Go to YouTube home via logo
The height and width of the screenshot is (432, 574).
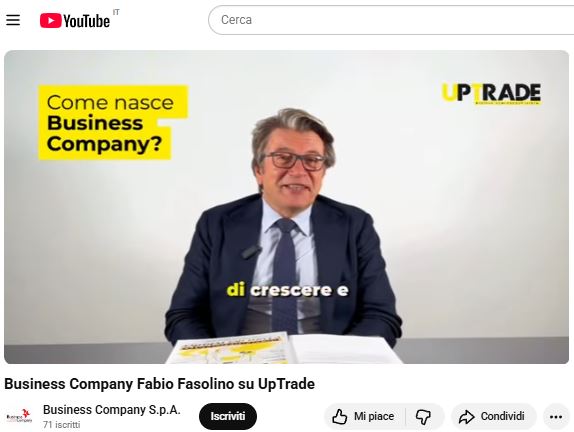pos(75,21)
